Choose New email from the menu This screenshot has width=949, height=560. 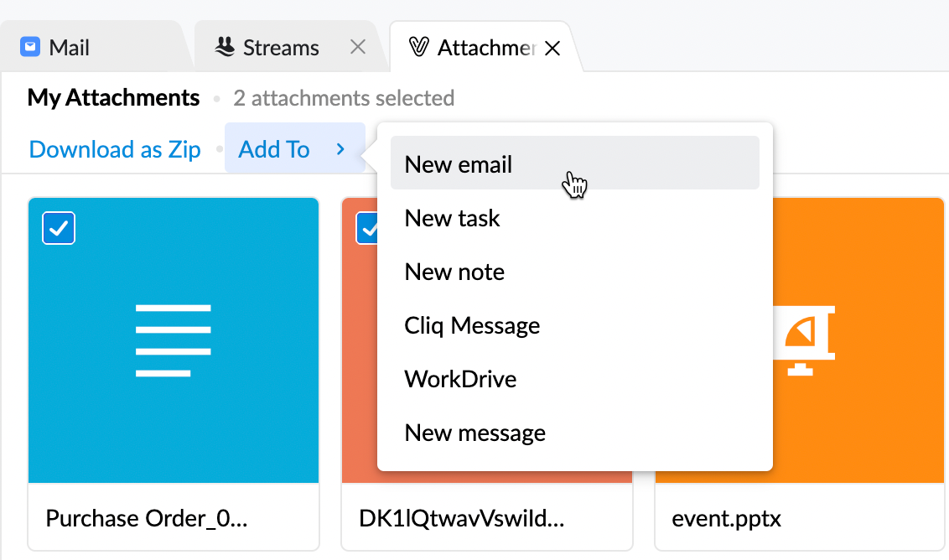(459, 164)
